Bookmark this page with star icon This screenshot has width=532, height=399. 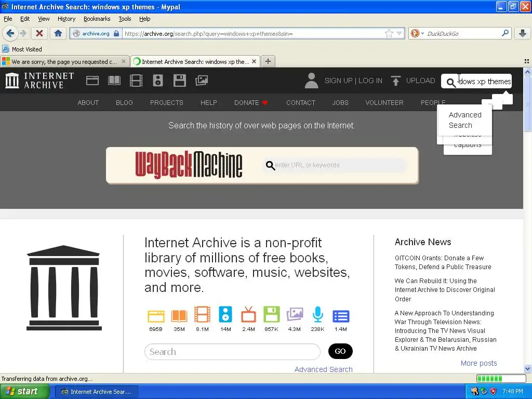389,33
